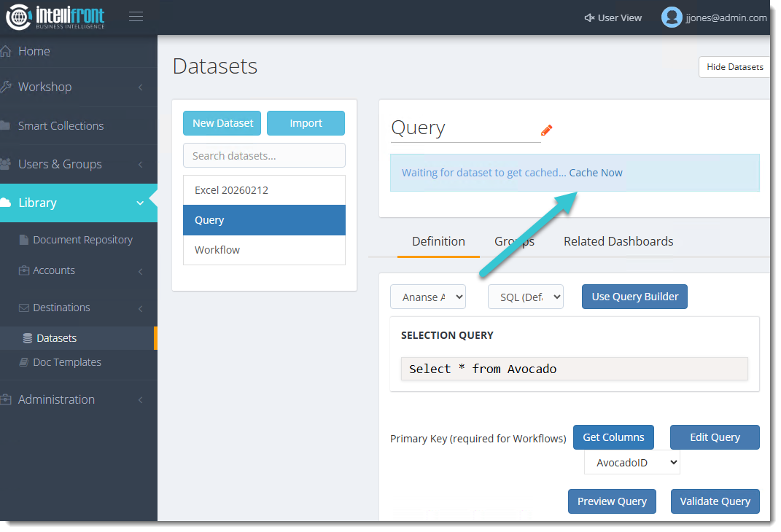Click the IntelliFront globe logo
781x532 pixels.
[x=18, y=17]
